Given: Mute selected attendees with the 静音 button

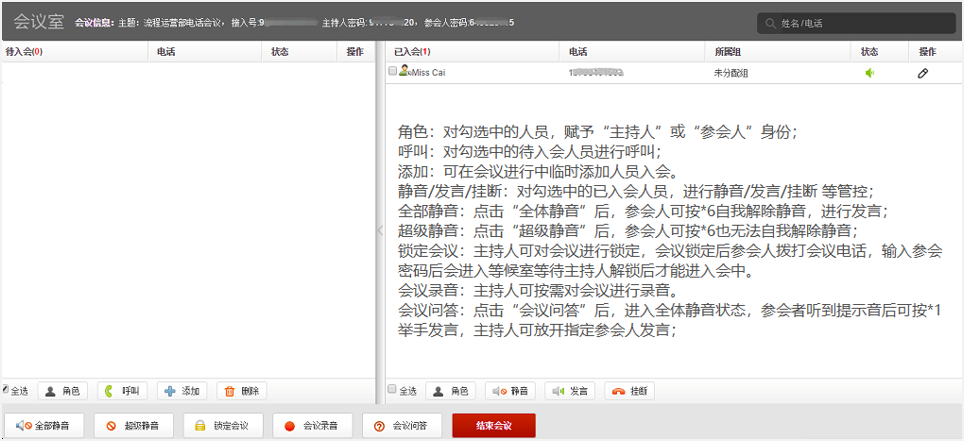Looking at the screenshot, I should pos(510,391).
